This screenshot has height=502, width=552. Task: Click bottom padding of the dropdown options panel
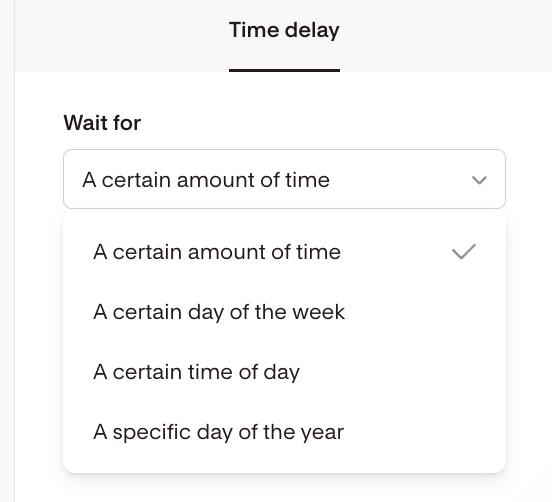284,467
